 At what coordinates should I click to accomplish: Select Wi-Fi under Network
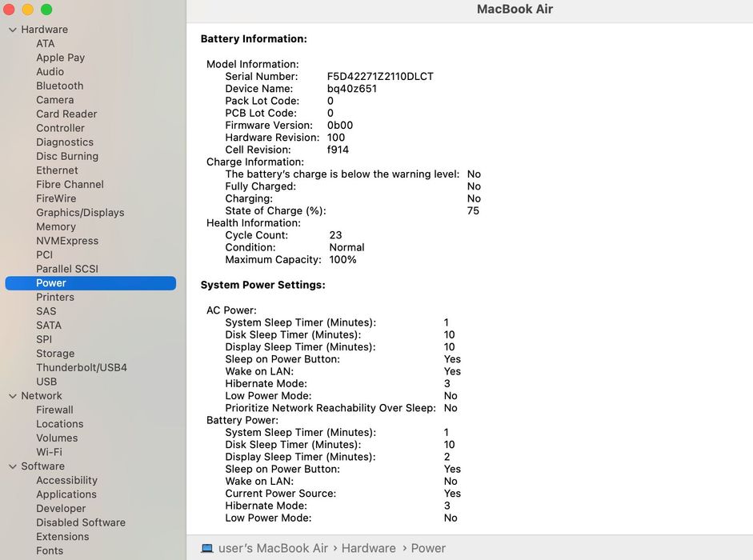(x=49, y=452)
